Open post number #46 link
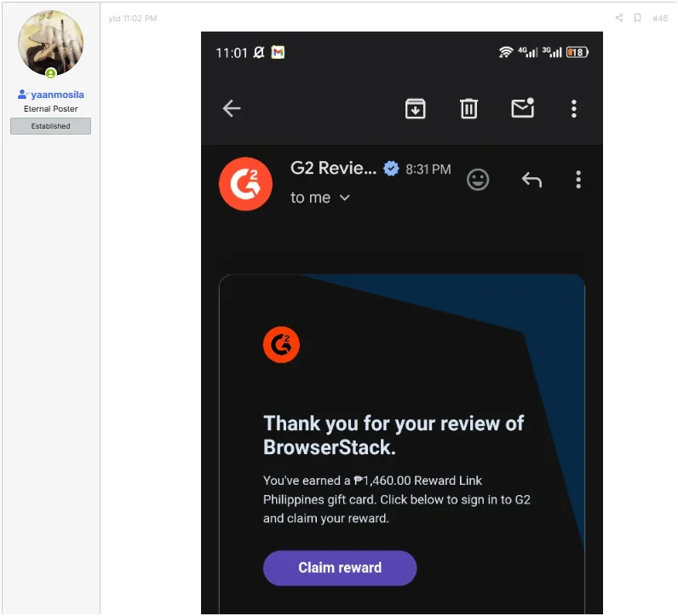Screen dimensions: 678x616 pyautogui.click(x=660, y=18)
